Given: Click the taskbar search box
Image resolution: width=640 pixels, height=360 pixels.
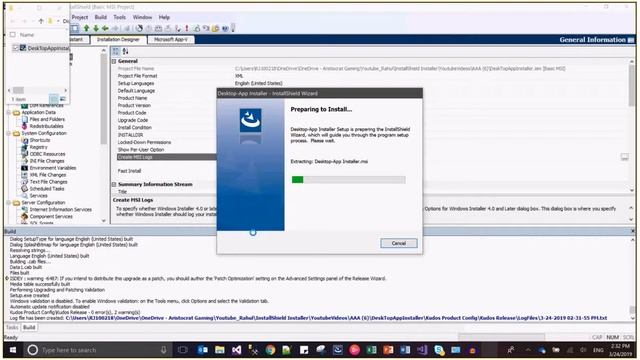Looking at the screenshot, I should pos(98,350).
